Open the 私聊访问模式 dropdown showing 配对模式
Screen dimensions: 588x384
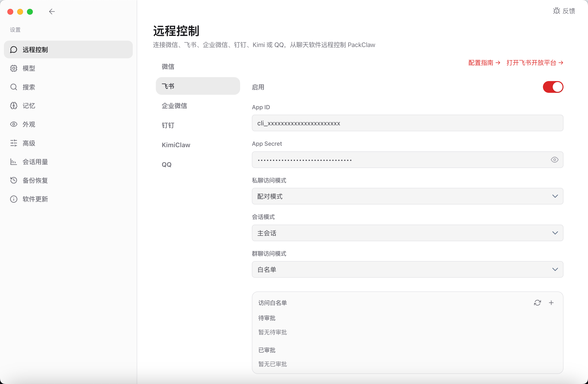coord(407,196)
